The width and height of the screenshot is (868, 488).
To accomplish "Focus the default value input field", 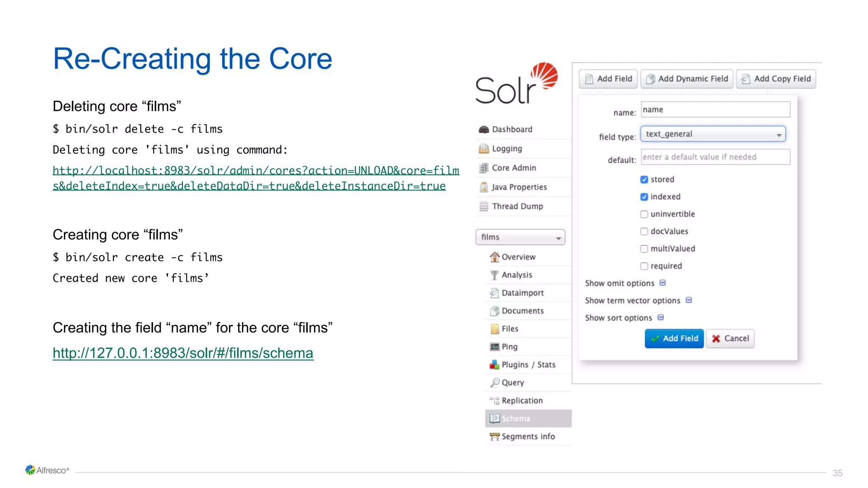I will coord(715,157).
